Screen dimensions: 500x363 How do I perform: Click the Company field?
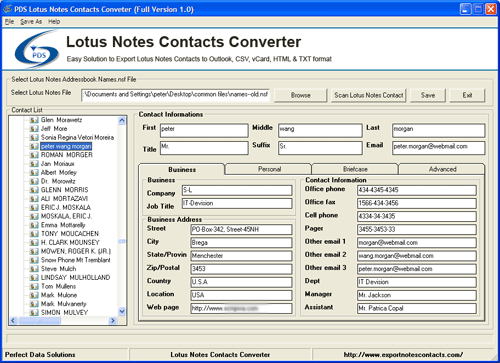pos(237,190)
